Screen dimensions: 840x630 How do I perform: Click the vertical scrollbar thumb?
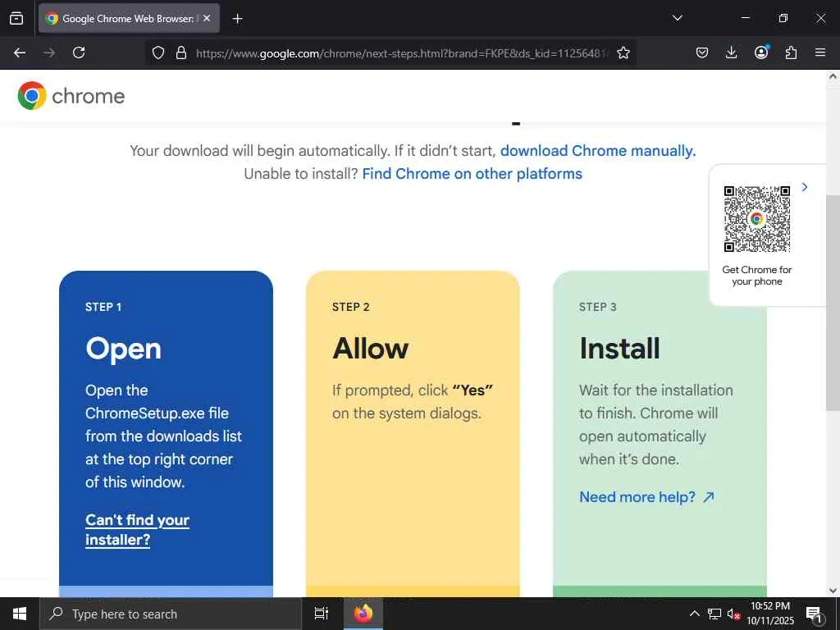[x=833, y=303]
